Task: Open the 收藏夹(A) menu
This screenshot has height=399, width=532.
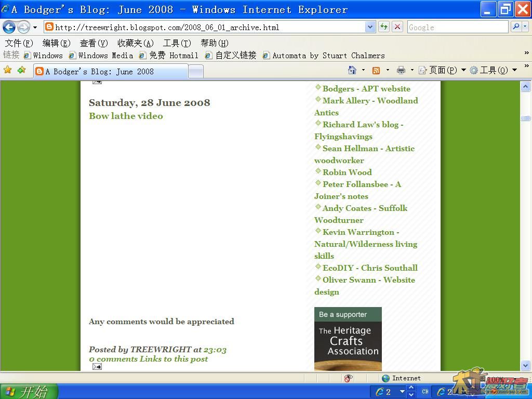Action: point(135,43)
